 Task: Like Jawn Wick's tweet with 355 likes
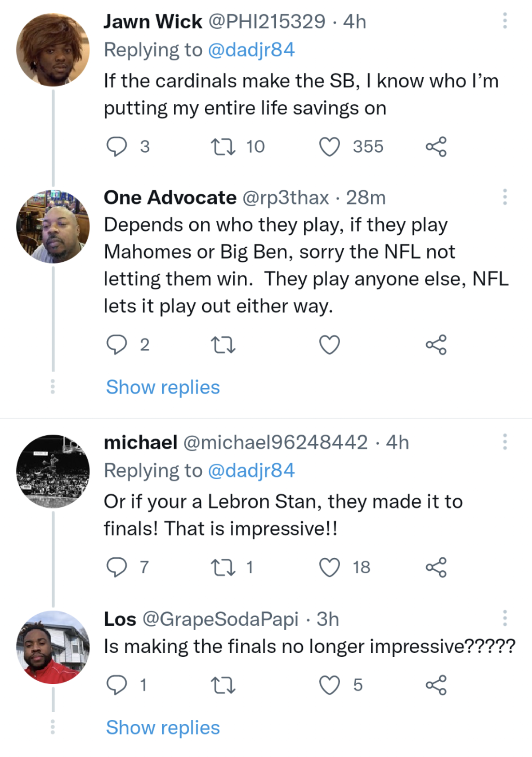(329, 147)
